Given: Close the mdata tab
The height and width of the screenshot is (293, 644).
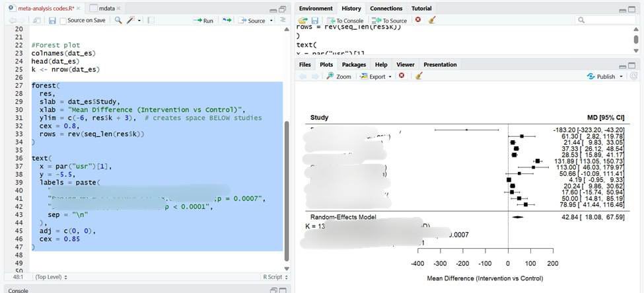Looking at the screenshot, I should pyautogui.click(x=118, y=8).
